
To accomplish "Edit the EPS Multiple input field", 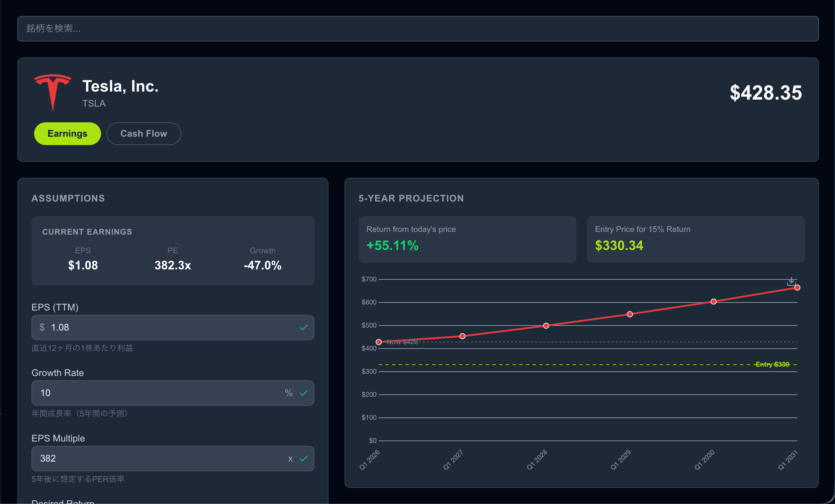I will tap(173, 458).
